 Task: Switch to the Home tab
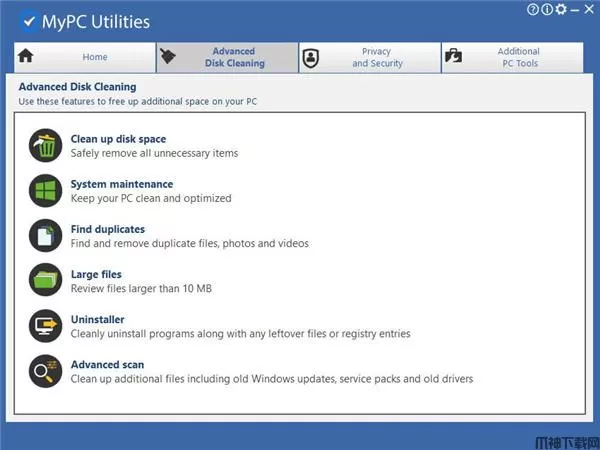[82, 57]
